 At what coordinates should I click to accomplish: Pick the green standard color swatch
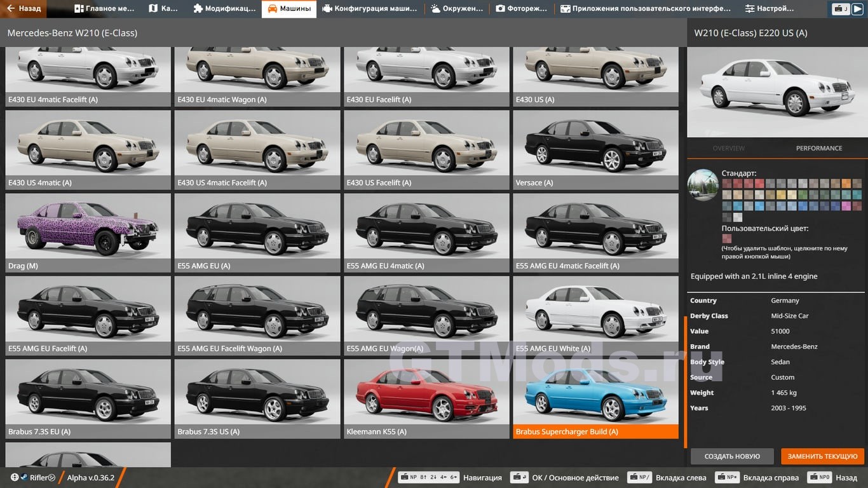803,194
